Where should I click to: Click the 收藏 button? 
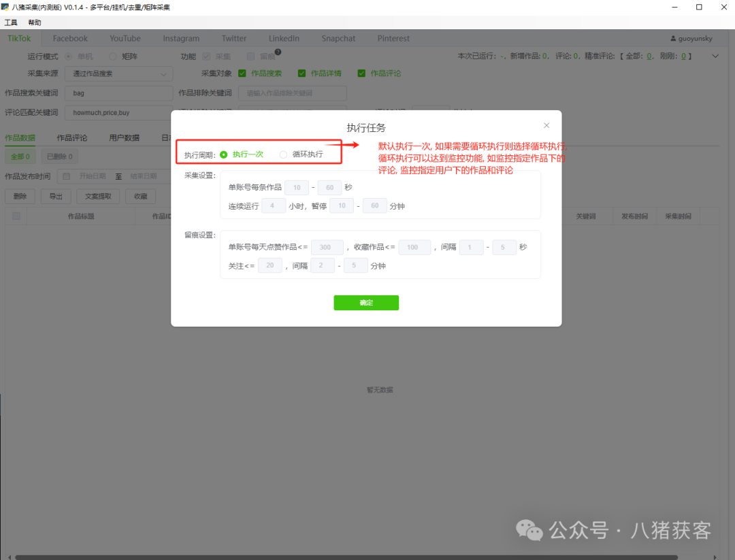[x=141, y=197]
